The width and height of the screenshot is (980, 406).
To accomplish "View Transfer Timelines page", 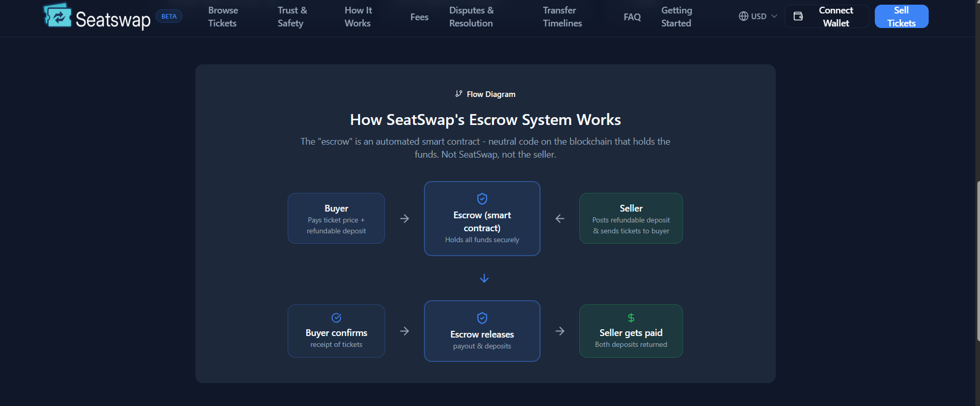I will [562, 17].
